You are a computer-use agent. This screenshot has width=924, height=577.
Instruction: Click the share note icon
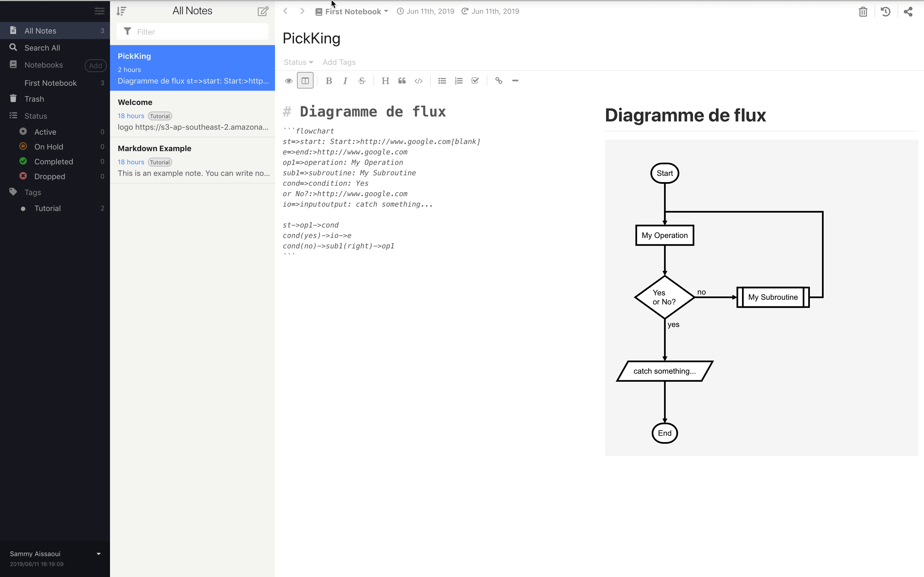click(908, 11)
